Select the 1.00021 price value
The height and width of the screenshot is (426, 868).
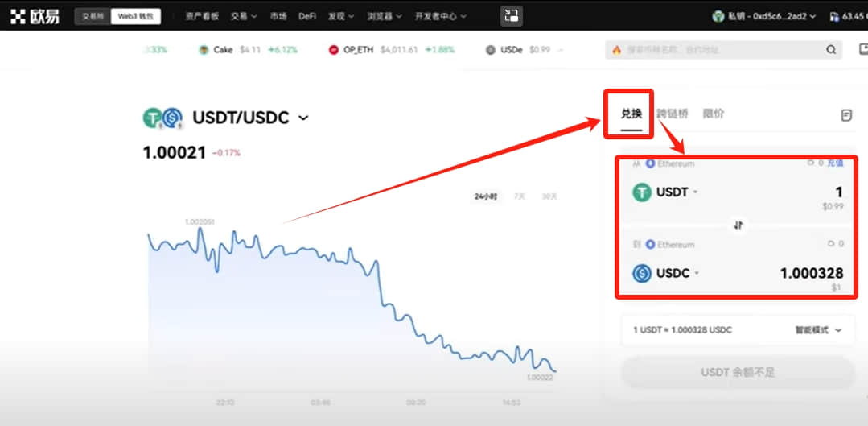coord(175,152)
